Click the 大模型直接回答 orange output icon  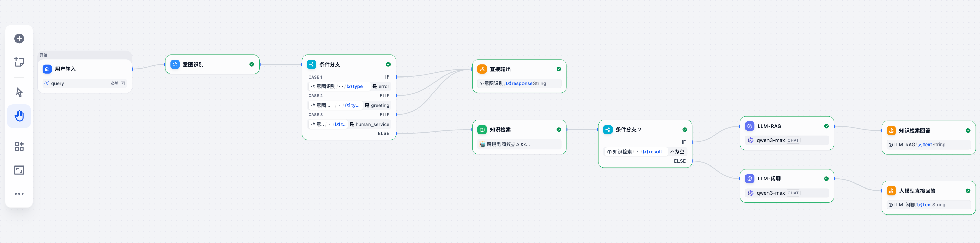coord(891,191)
